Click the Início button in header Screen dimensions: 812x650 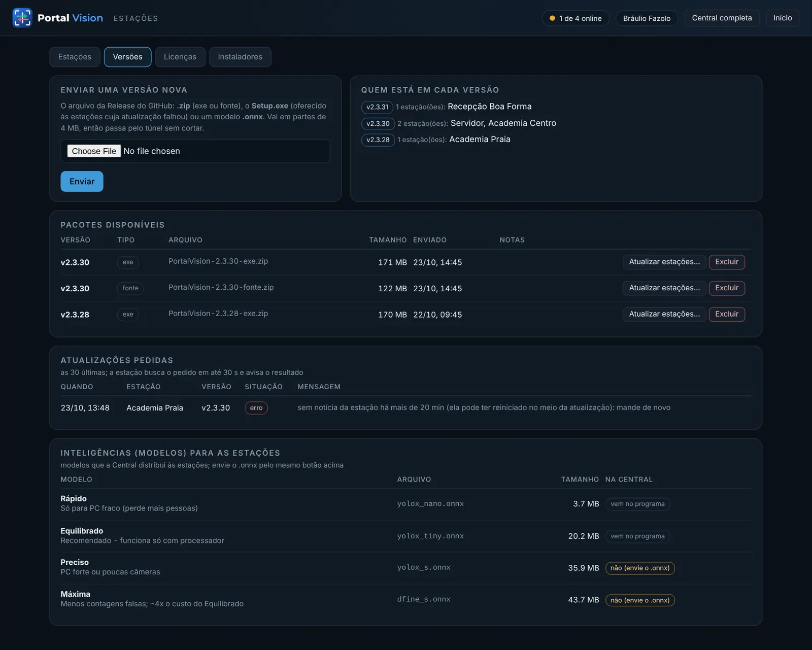[783, 18]
